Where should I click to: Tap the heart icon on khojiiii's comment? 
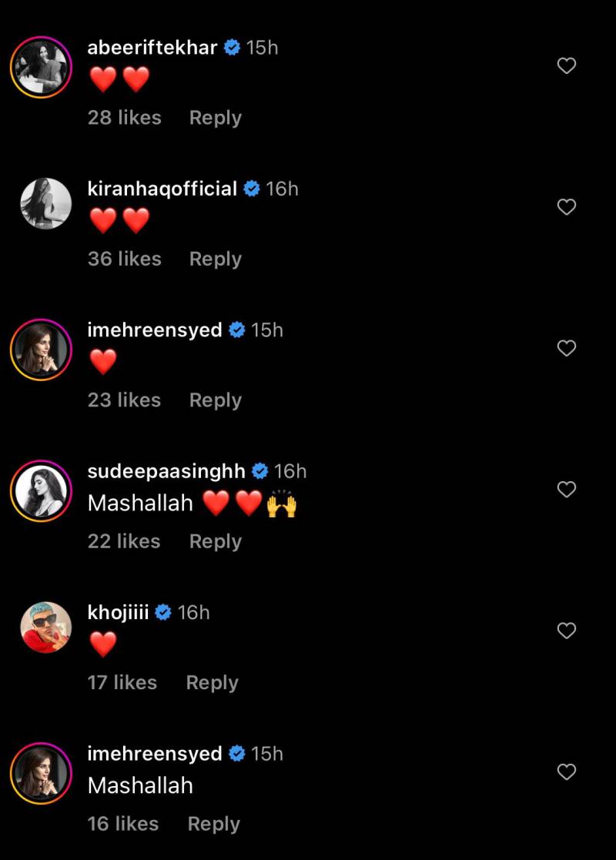click(566, 631)
